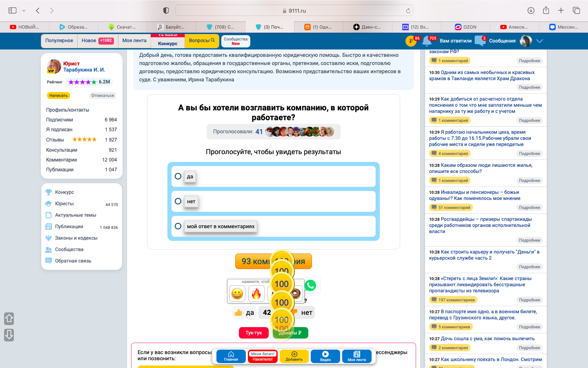Click the 'Написать' button

point(58,95)
